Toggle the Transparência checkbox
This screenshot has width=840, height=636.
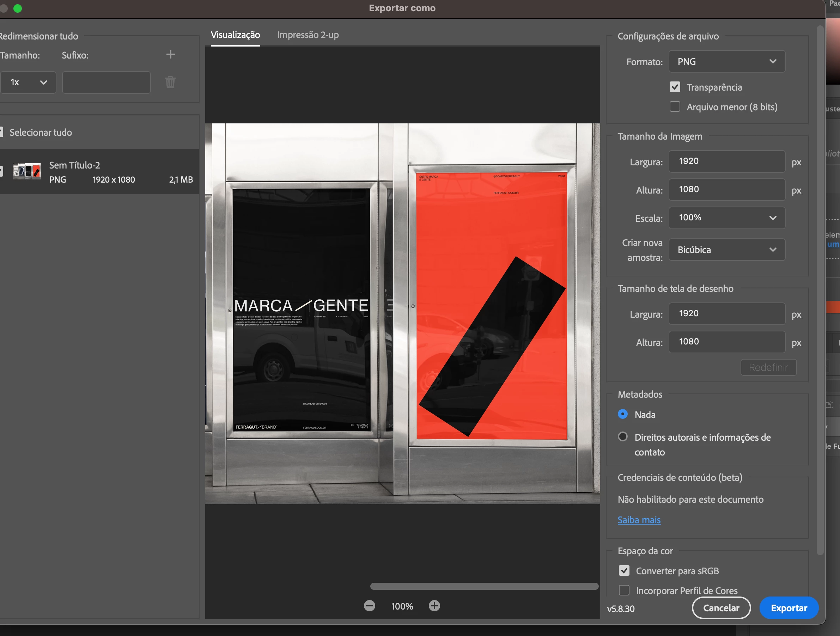coord(674,87)
